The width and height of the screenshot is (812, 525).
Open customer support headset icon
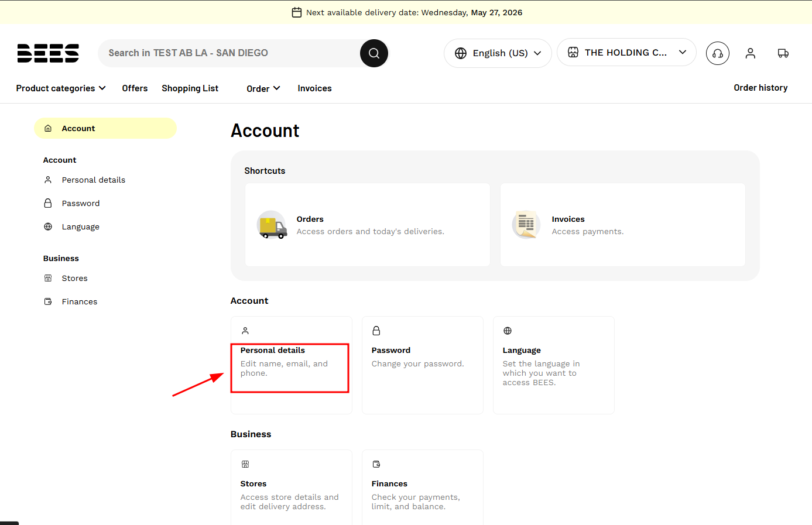click(x=718, y=53)
